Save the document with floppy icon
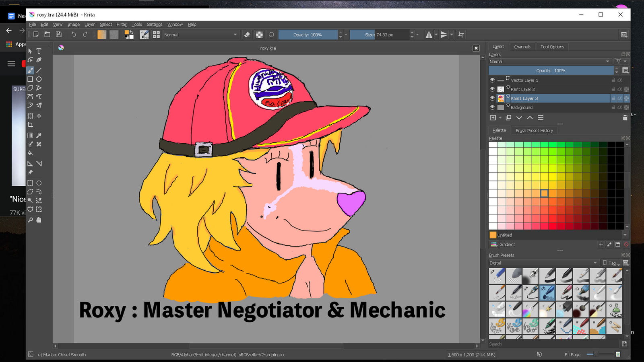 59,35
